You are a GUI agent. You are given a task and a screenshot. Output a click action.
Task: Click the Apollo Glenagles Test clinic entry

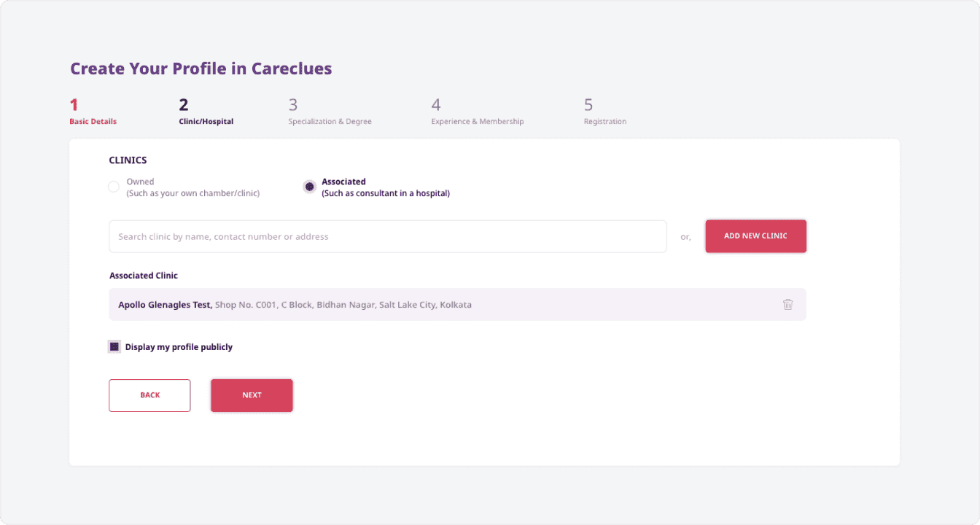[295, 305]
